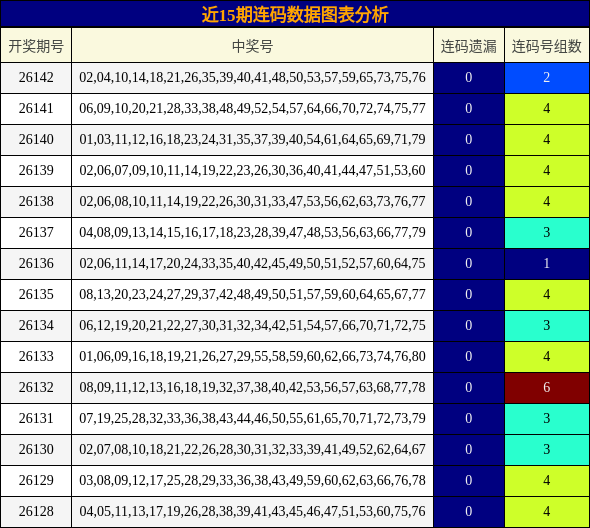The image size is (590, 528).
Task: Select period number 26132
Action: 36,387
